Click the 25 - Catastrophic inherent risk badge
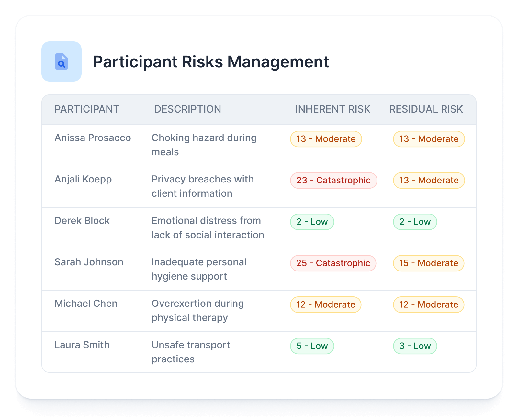 [333, 263]
